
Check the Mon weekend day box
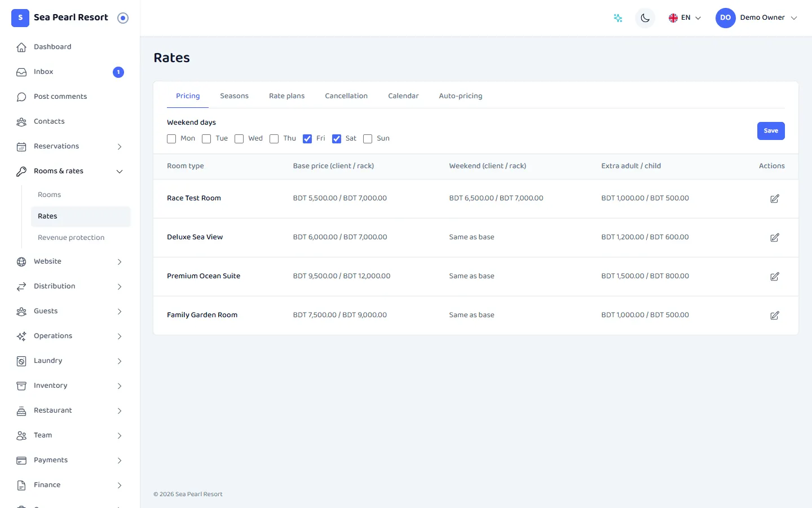171,139
